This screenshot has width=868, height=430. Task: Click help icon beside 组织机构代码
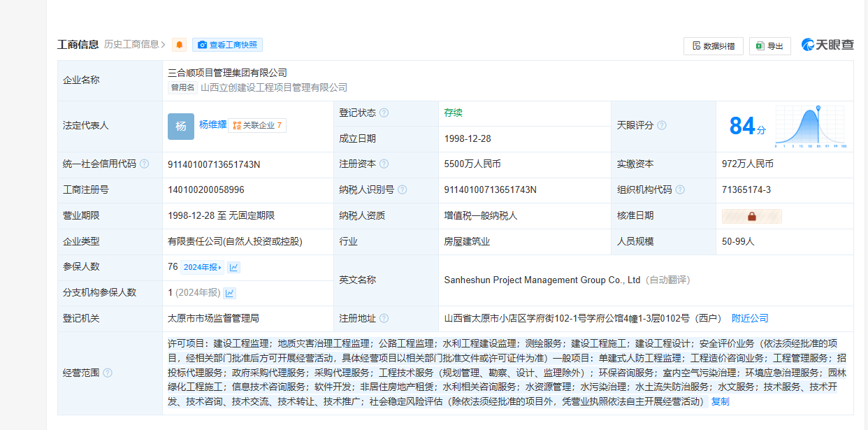pos(679,190)
